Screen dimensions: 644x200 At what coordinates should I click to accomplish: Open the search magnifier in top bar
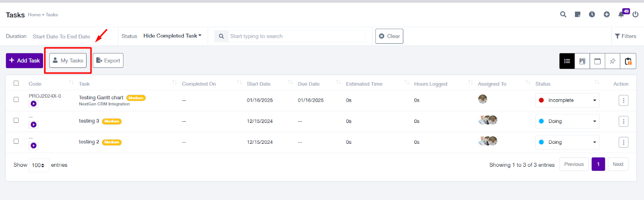pos(563,14)
